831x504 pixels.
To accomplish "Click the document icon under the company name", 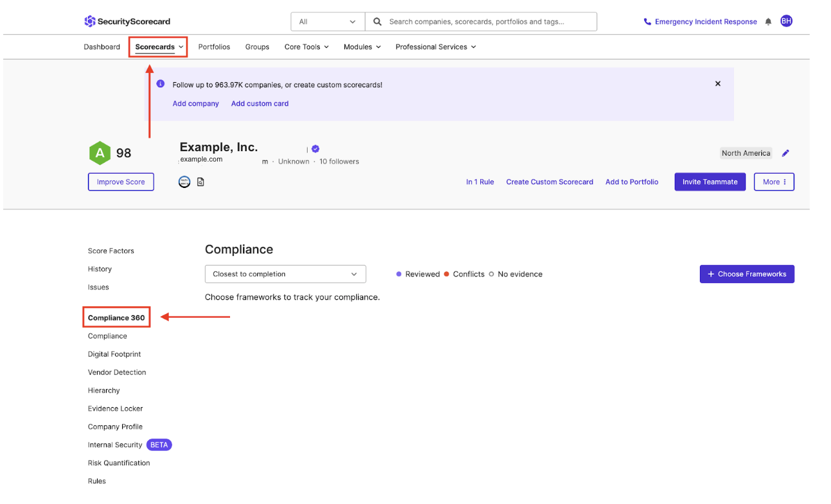I will [x=200, y=182].
